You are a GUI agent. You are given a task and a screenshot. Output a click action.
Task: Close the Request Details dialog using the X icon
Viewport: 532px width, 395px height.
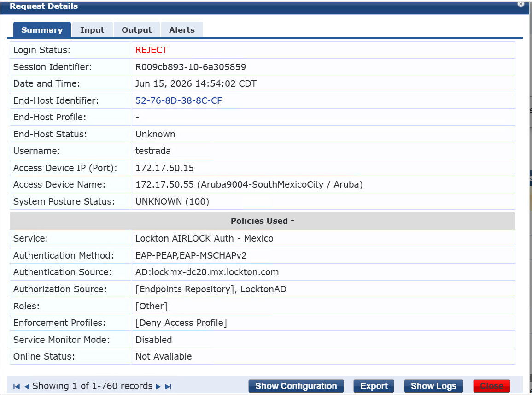521,4
